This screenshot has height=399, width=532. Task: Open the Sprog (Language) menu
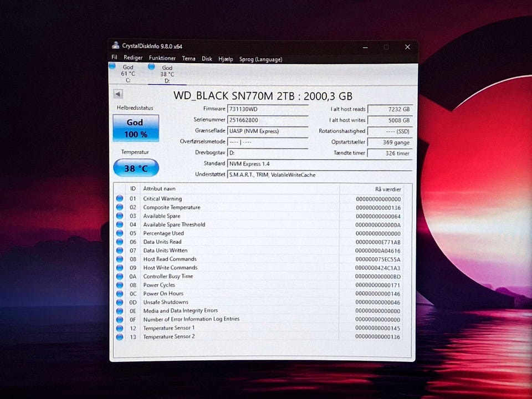(260, 59)
